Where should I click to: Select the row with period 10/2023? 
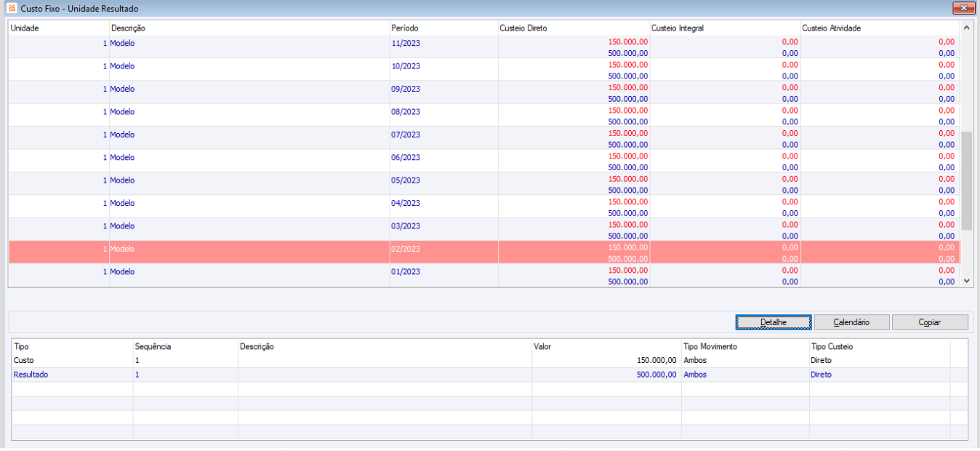point(484,70)
